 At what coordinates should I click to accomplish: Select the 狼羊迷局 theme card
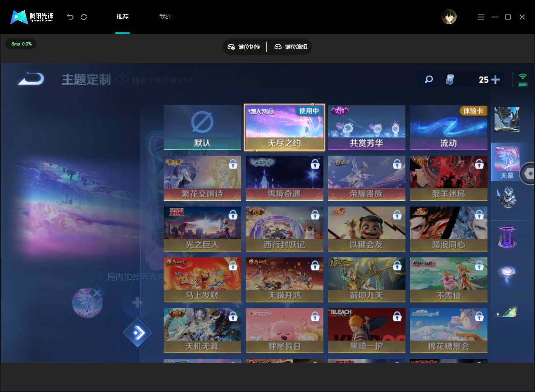point(449,178)
